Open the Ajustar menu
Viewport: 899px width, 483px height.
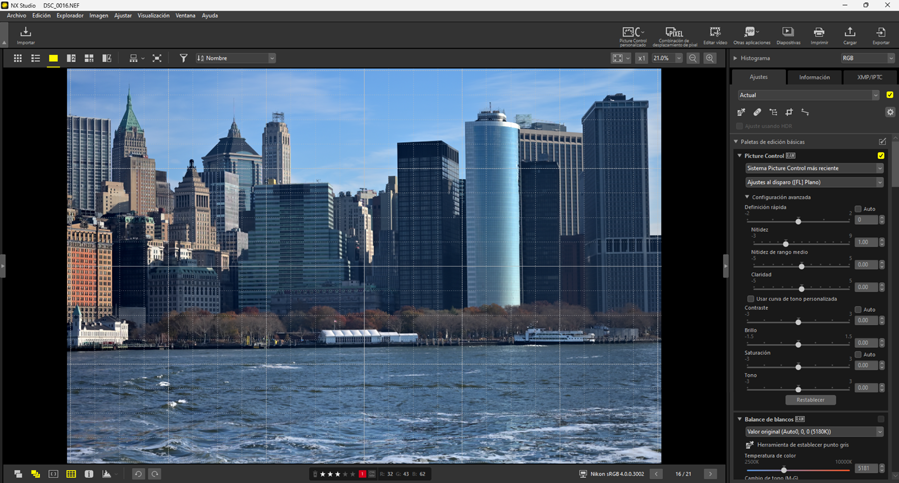[123, 16]
